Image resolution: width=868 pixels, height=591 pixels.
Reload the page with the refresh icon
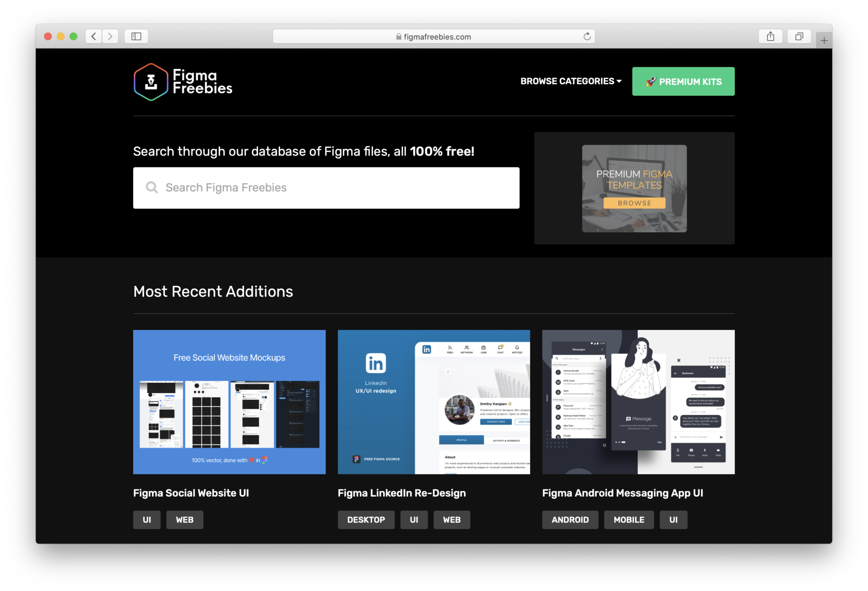pos(587,36)
